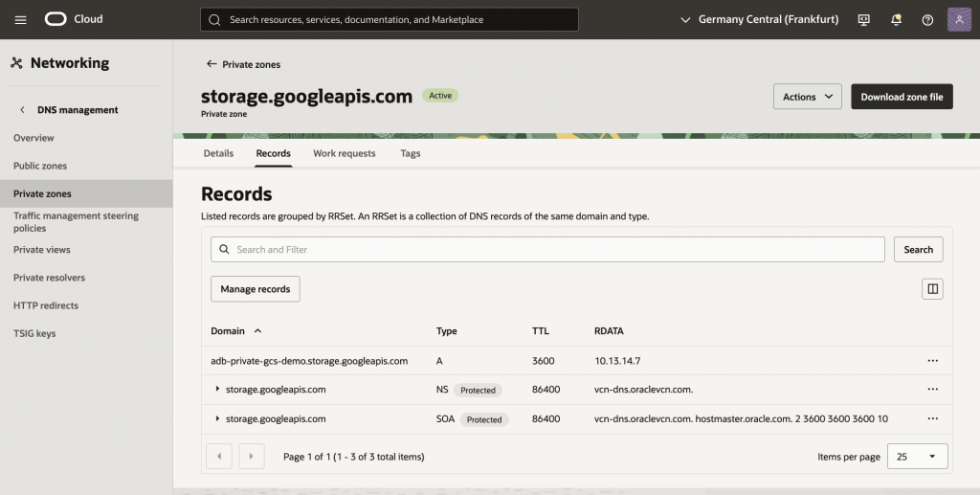Open the user profile avatar
Screen dimensions: 980x495
tap(959, 19)
